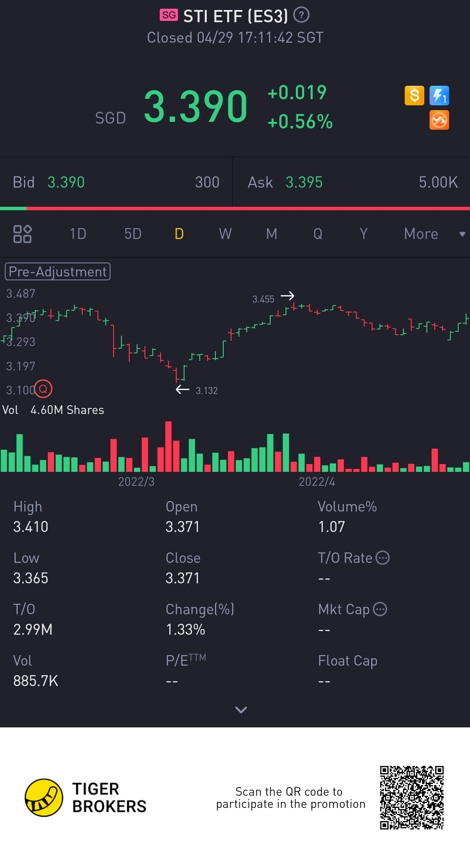
Task: Tap the Bid price 3.390
Action: click(x=66, y=182)
